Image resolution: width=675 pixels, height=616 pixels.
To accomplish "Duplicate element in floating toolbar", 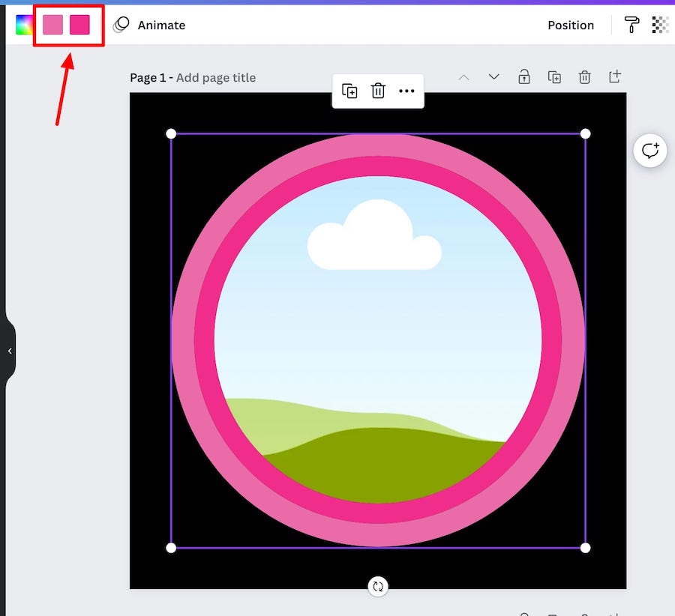I will click(349, 91).
